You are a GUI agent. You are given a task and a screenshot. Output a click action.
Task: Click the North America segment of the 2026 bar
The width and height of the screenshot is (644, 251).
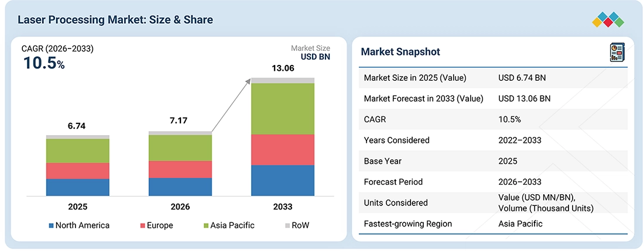[x=180, y=187]
